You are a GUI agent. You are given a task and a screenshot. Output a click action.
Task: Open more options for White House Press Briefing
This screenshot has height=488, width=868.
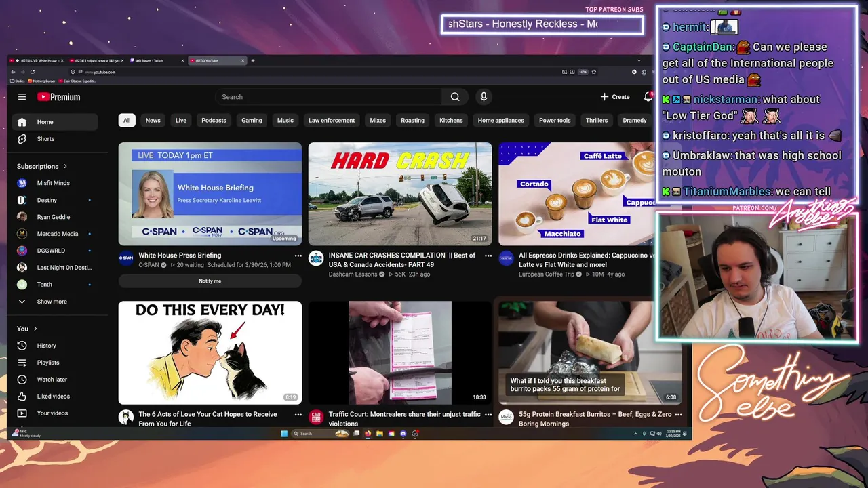[298, 256]
